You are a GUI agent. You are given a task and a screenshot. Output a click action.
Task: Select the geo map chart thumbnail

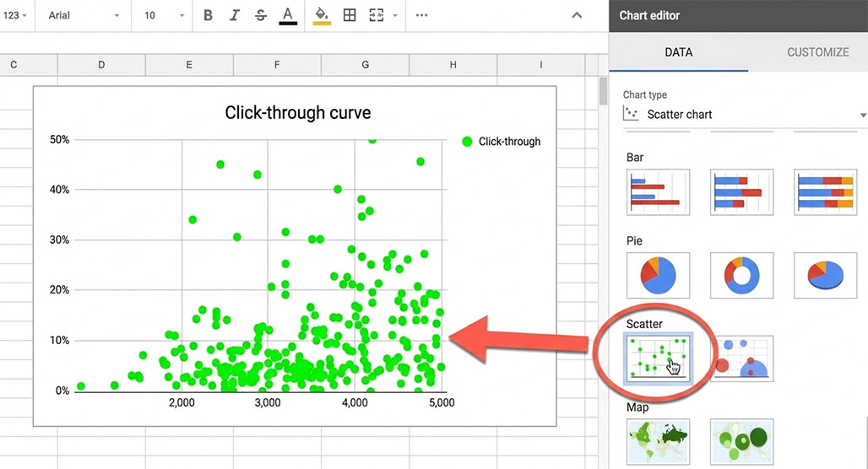(x=659, y=441)
